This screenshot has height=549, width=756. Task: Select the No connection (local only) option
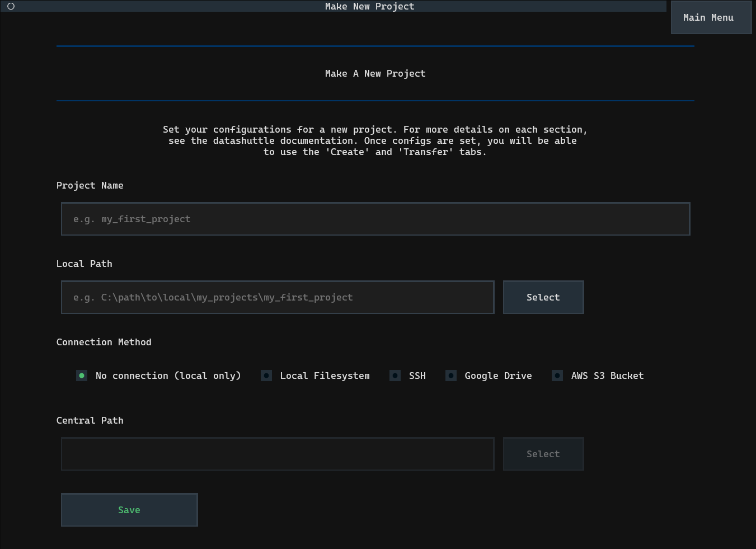point(82,376)
